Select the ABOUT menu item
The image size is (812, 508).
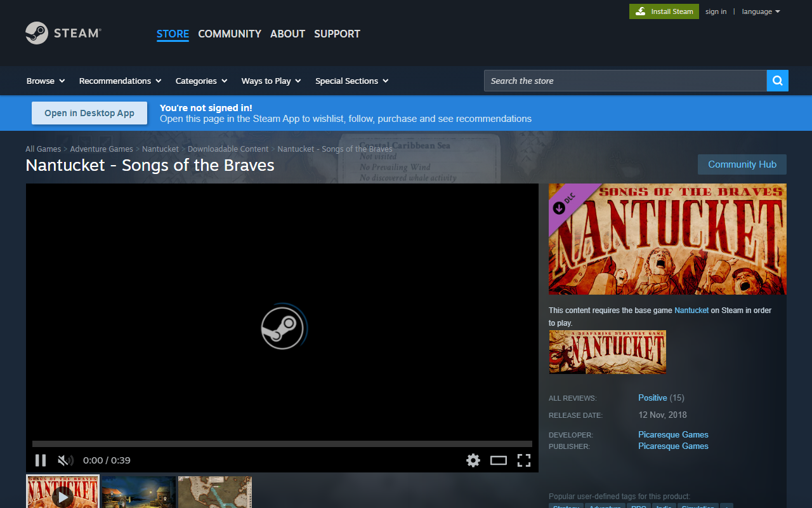coord(287,34)
